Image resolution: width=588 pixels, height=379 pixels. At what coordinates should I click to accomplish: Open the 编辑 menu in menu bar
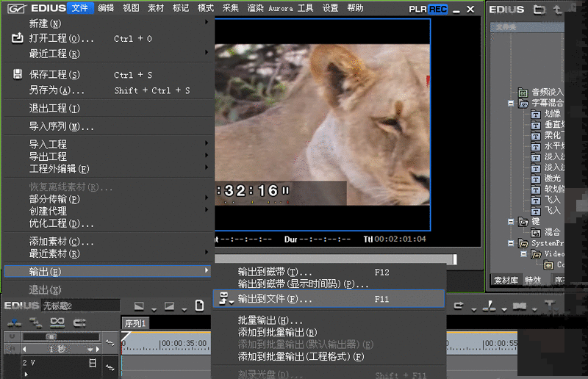pos(106,8)
